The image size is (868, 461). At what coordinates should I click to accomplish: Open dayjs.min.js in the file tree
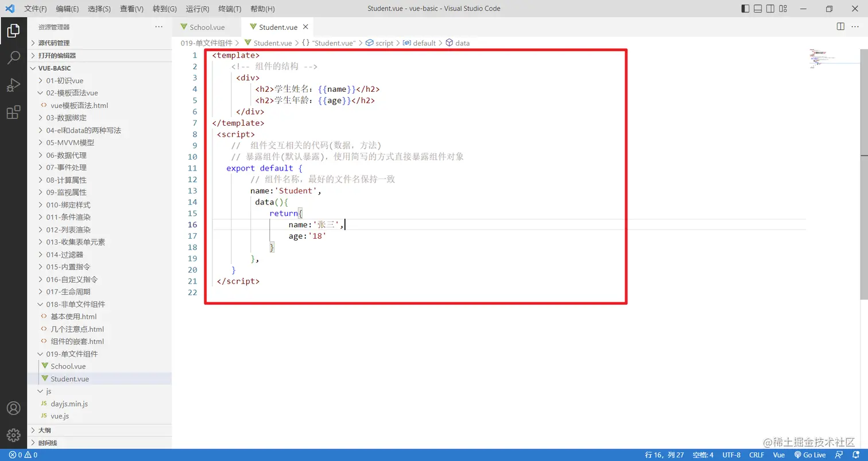[x=99, y=404]
